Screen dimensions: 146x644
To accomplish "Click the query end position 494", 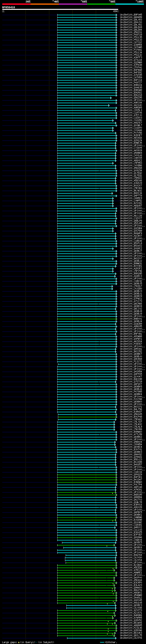I will 115,11.
